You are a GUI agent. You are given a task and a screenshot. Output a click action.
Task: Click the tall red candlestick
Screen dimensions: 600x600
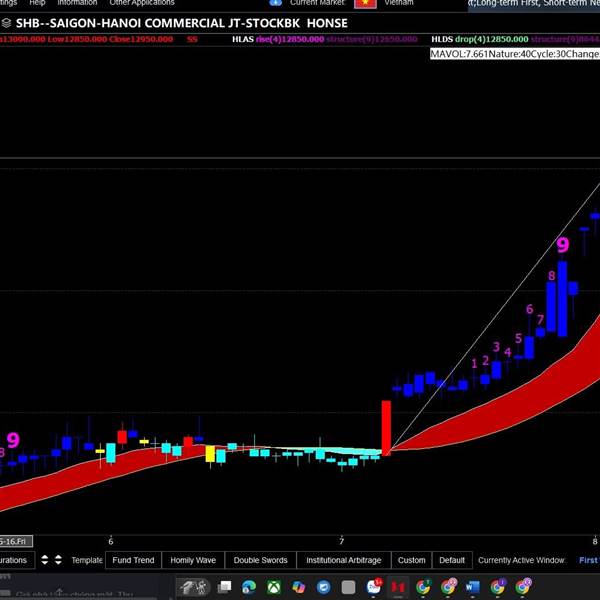coord(386,428)
